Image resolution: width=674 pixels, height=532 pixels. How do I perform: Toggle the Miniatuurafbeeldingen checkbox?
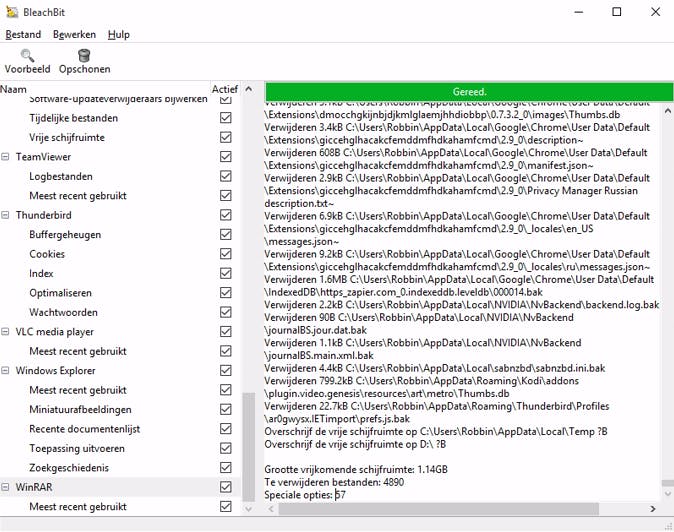coord(226,409)
